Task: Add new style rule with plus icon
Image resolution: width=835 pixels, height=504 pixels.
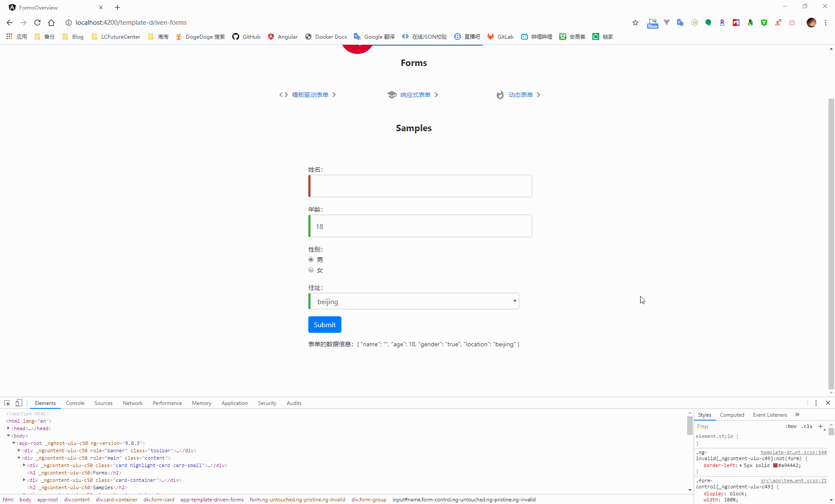Action: click(x=821, y=426)
